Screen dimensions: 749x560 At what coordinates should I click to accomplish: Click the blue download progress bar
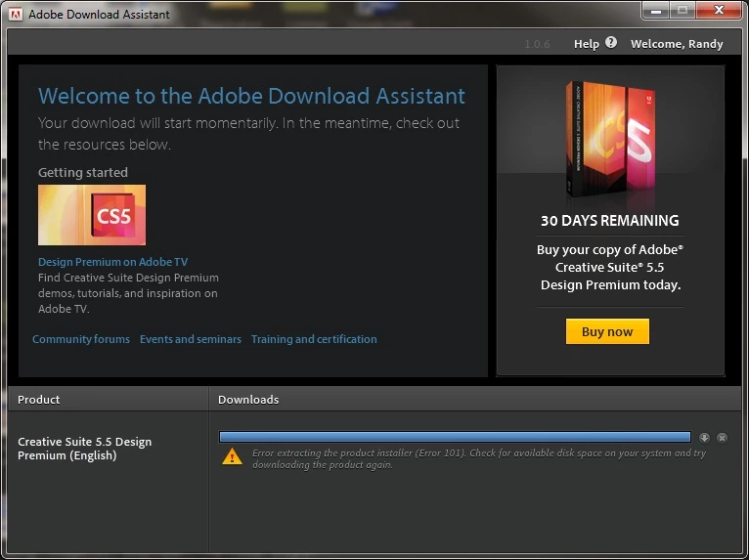[x=455, y=437]
